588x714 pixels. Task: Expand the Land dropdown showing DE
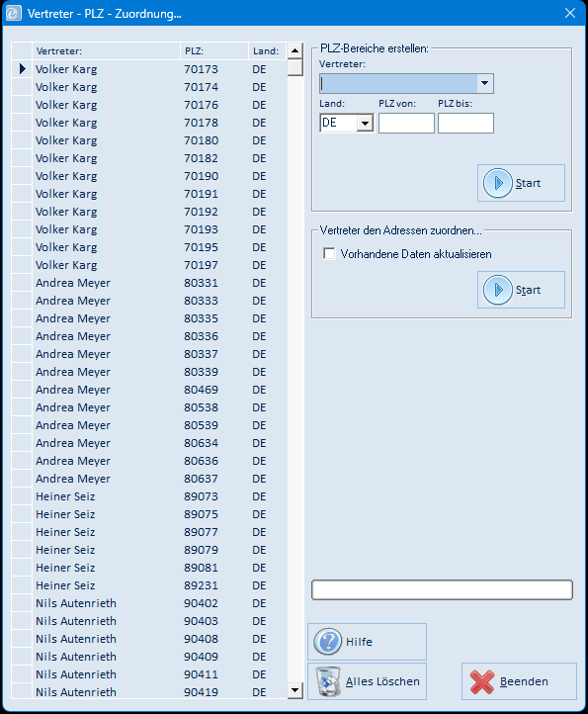pos(365,123)
